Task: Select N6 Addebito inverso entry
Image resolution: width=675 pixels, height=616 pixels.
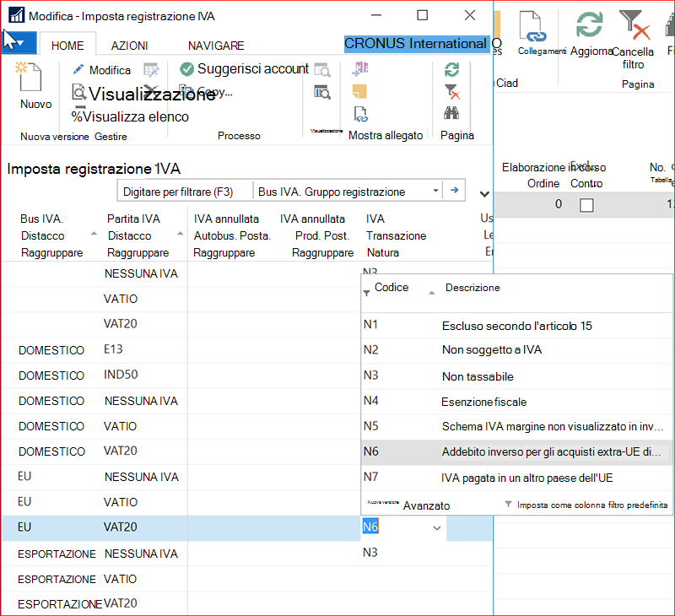Action: click(x=516, y=451)
